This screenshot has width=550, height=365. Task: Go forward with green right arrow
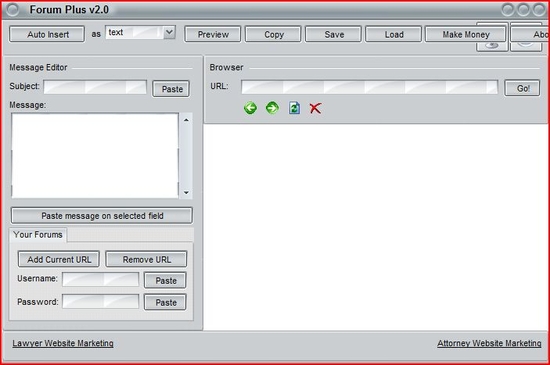tap(272, 108)
